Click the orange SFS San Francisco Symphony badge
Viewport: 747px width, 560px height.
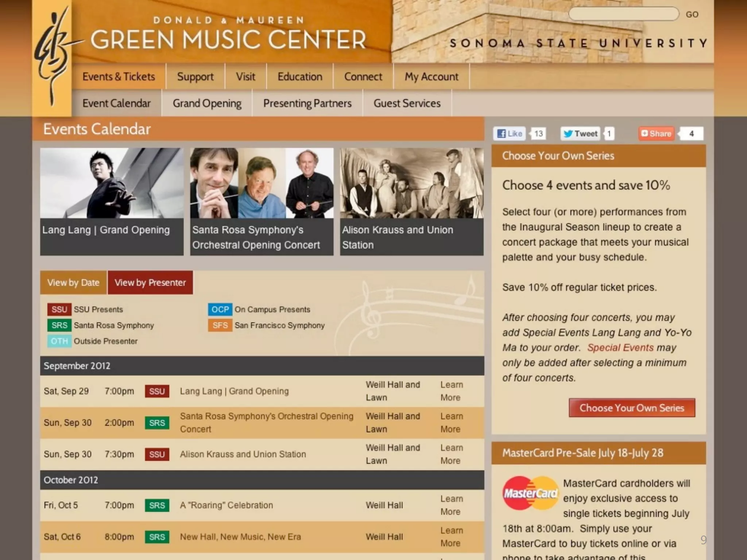(x=220, y=325)
